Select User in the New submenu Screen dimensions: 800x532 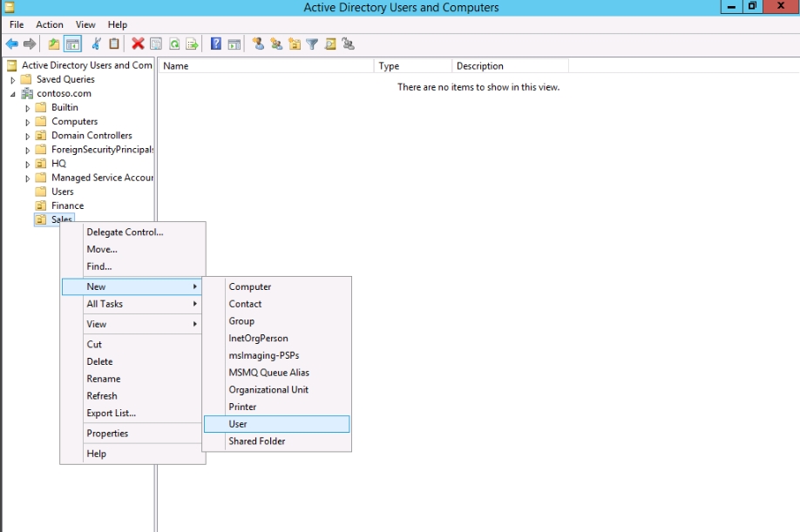click(x=277, y=424)
